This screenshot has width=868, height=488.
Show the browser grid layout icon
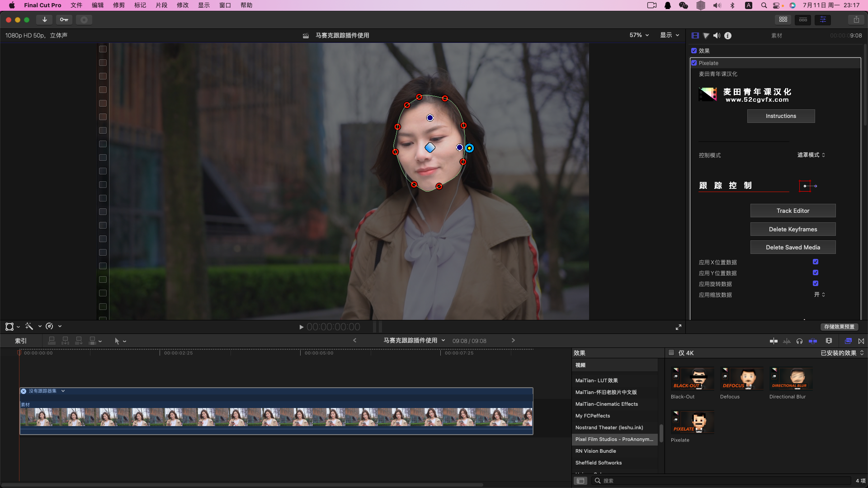coord(783,19)
